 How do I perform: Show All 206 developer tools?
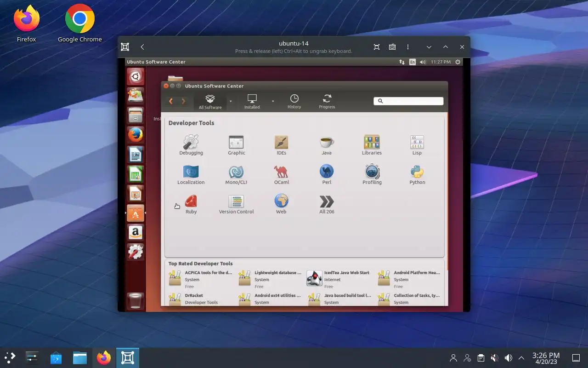pos(327,204)
